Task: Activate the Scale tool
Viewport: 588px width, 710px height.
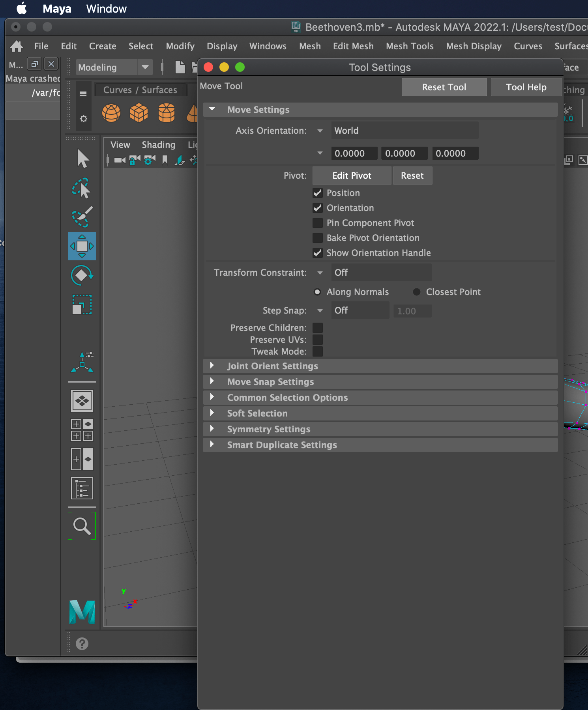Action: (82, 305)
